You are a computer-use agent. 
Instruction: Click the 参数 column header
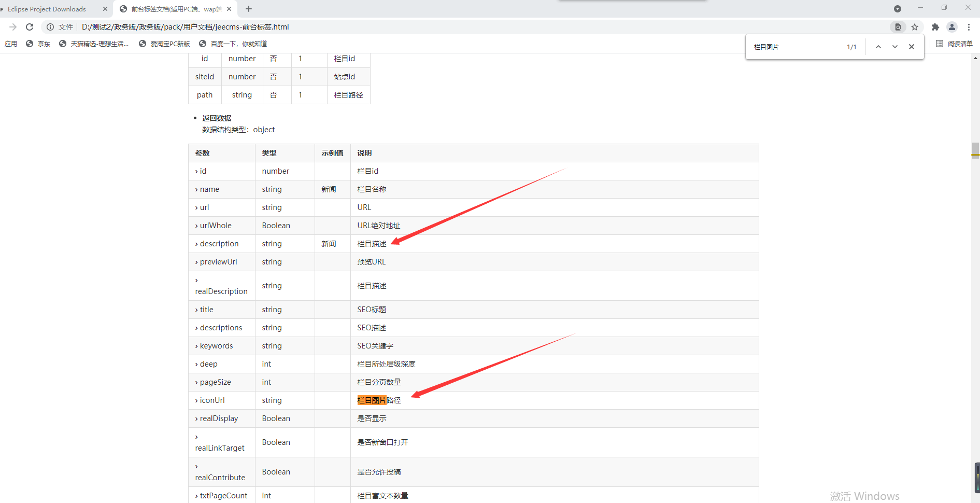point(222,153)
